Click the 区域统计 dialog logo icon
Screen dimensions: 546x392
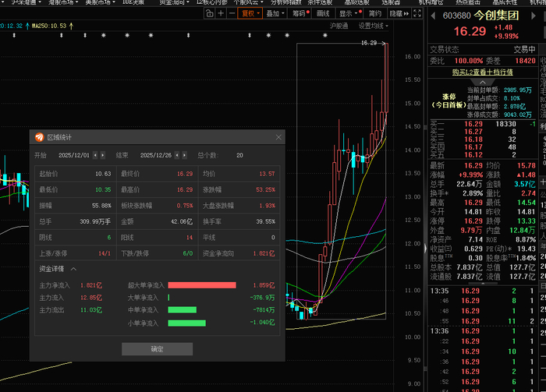pos(39,137)
